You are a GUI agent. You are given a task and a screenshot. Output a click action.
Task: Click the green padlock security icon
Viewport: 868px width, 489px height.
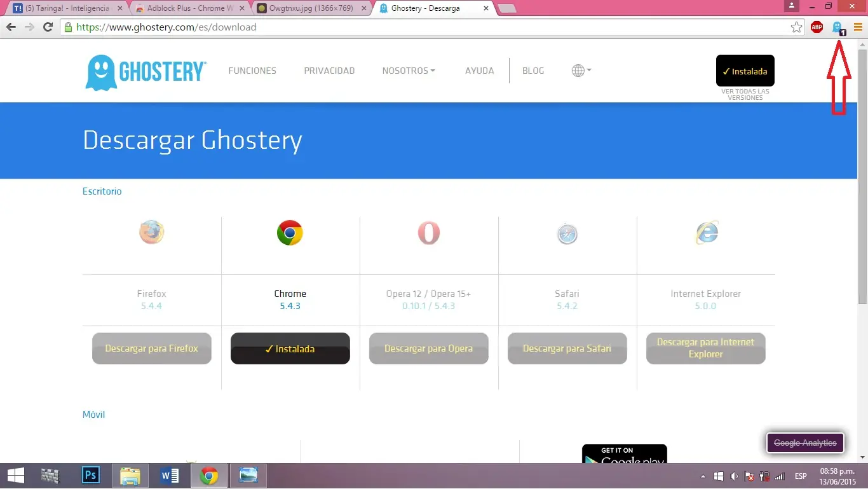click(x=68, y=27)
